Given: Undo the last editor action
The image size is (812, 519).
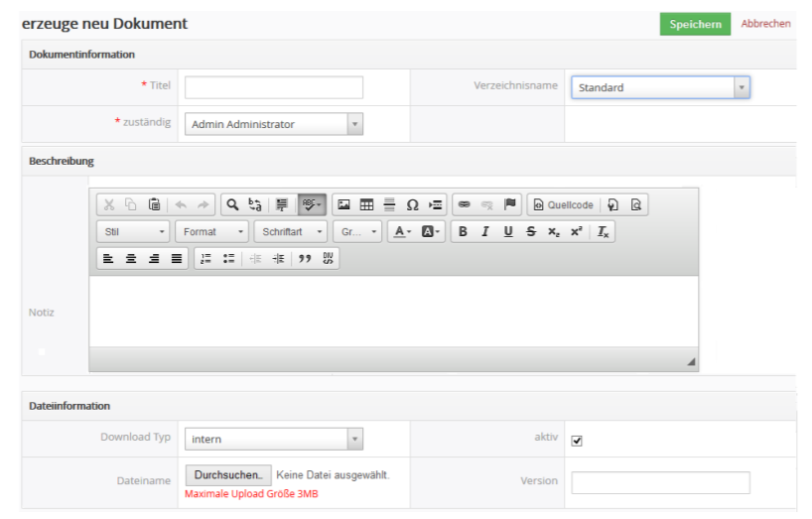Looking at the screenshot, I should (x=181, y=204).
